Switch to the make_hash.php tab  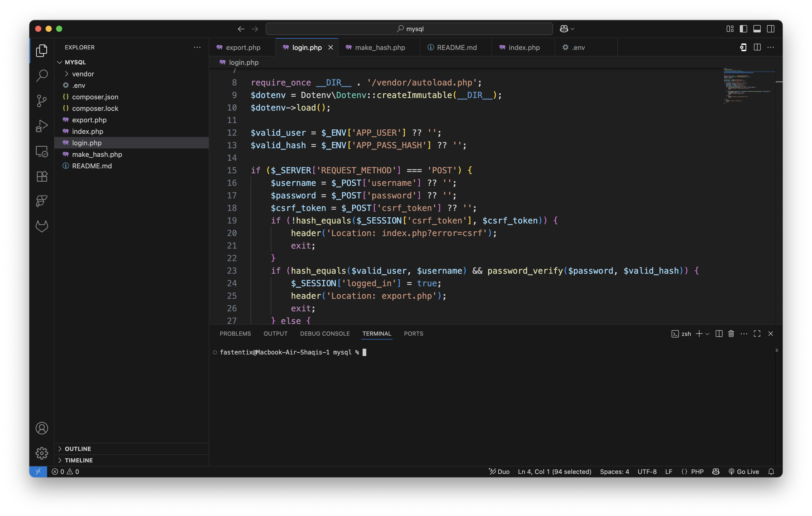(379, 47)
